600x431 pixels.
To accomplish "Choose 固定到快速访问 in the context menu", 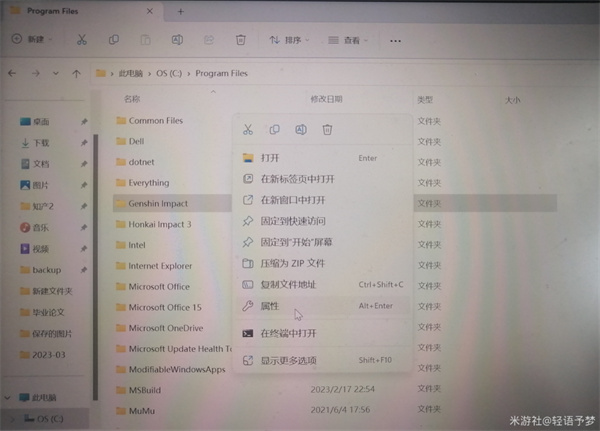I will [322, 221].
